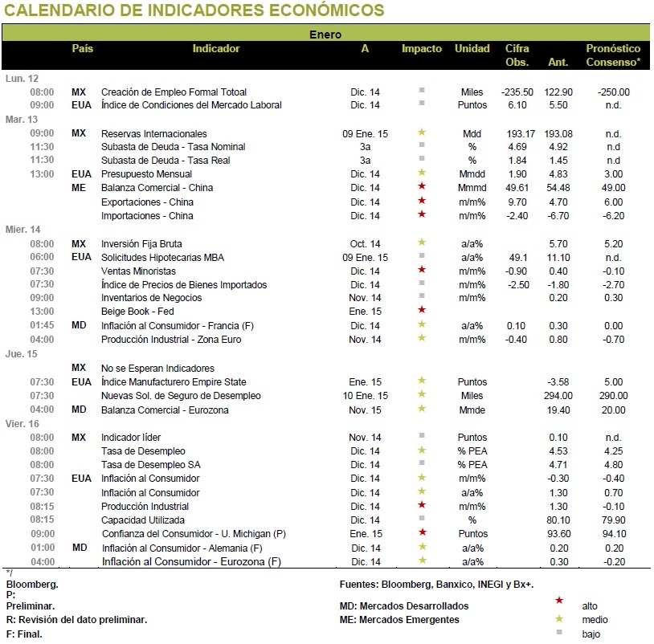Click the gray legend square labeled bajo
The image size is (654, 644).
[559, 632]
